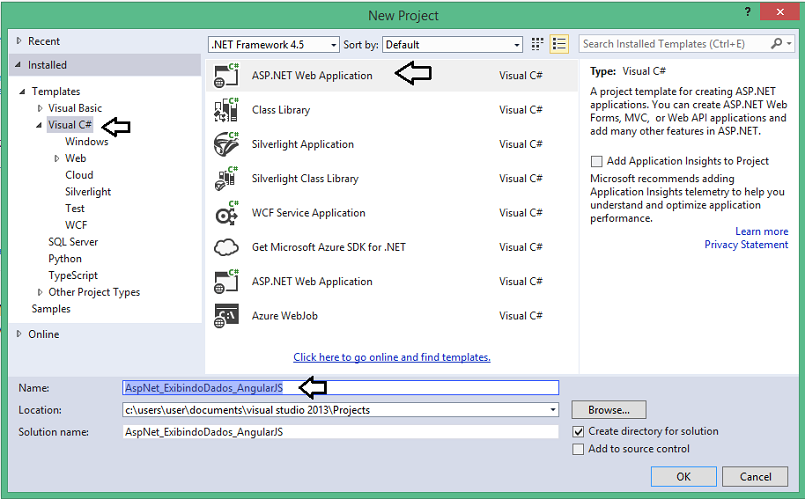Select the WCF category
This screenshot has width=805, height=499.
coord(76,225)
